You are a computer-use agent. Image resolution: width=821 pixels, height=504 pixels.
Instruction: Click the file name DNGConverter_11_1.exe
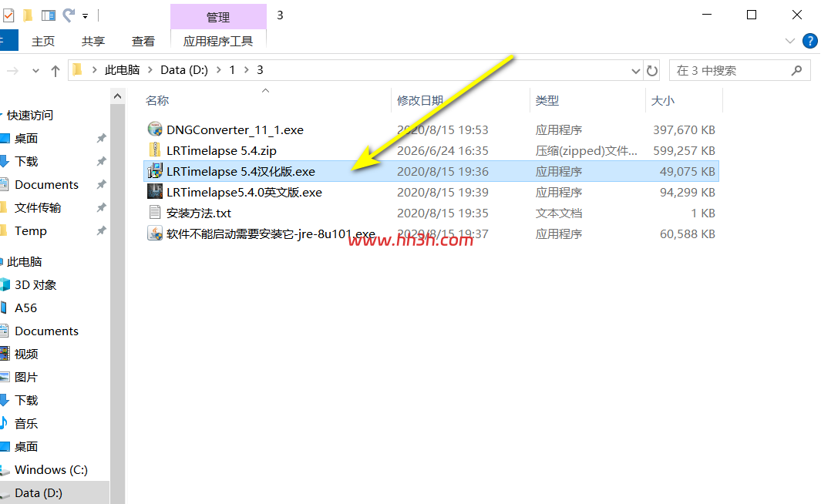(x=235, y=129)
